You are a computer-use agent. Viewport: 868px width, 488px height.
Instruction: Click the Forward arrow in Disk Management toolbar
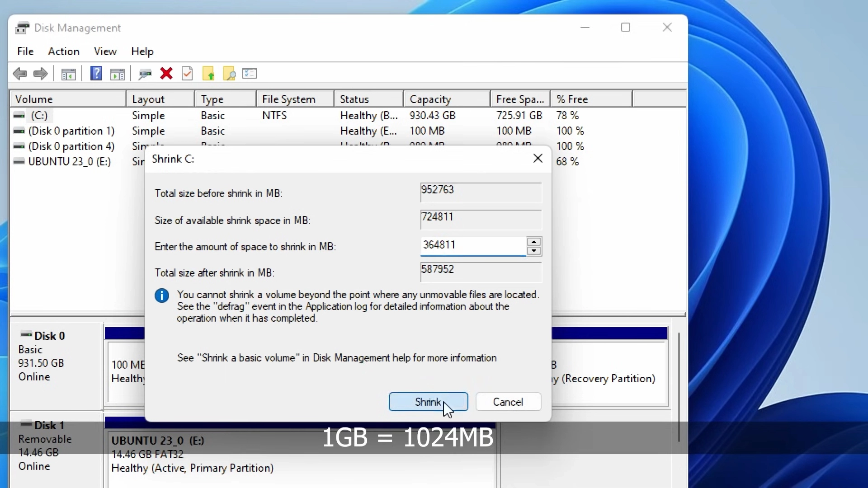coord(41,74)
